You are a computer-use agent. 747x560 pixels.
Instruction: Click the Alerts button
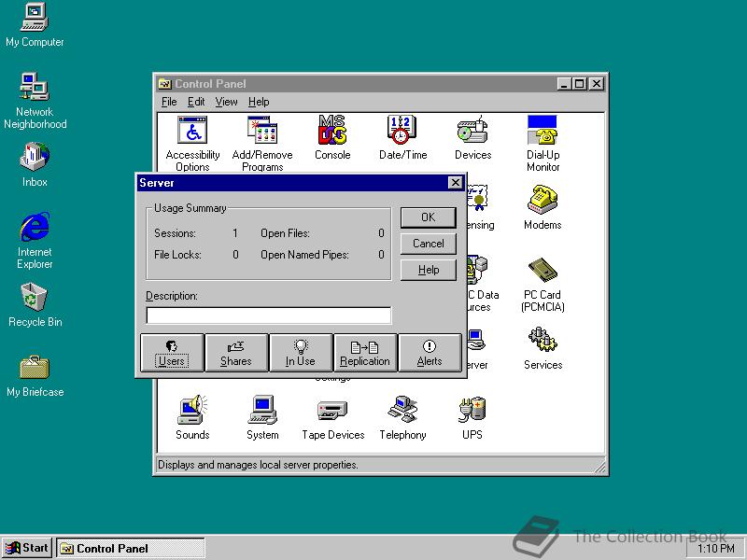click(430, 353)
